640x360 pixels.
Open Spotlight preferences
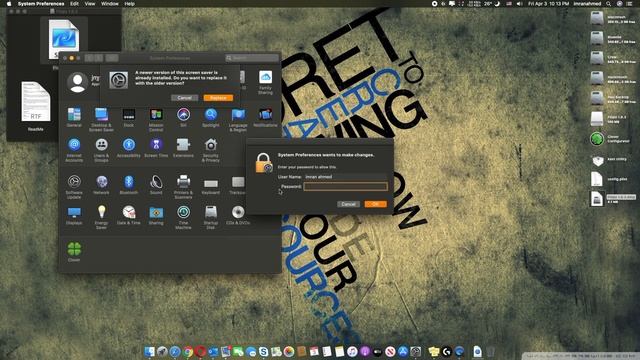[211, 118]
